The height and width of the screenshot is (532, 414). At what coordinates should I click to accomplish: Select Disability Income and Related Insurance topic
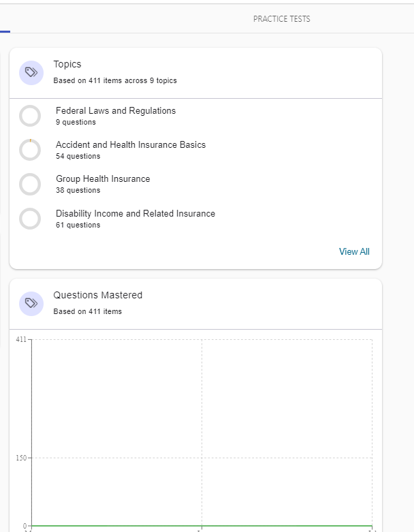point(136,214)
